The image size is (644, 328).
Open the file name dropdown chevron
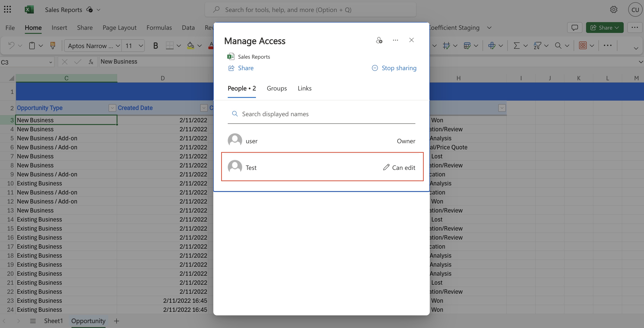[99, 10]
